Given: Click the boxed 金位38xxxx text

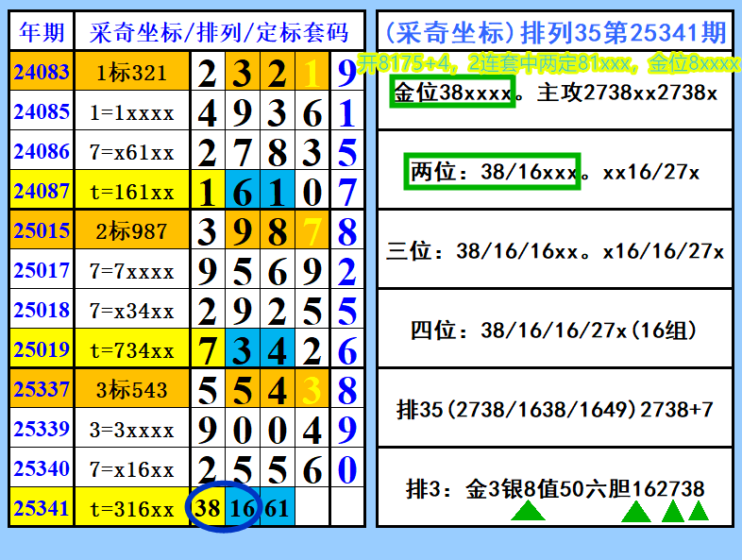Looking at the screenshot, I should (x=452, y=92).
